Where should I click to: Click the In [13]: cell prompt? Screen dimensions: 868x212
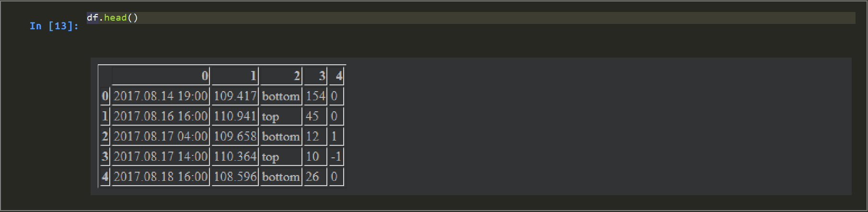[x=54, y=26]
